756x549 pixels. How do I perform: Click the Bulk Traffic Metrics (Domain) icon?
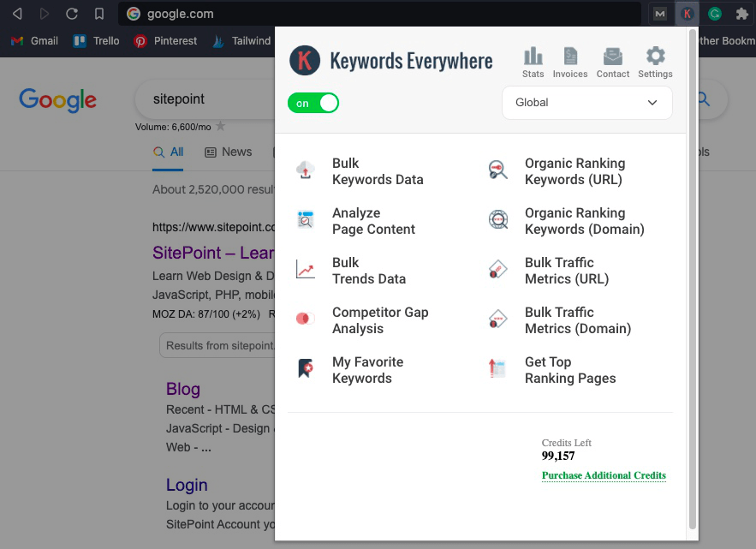[x=498, y=319]
